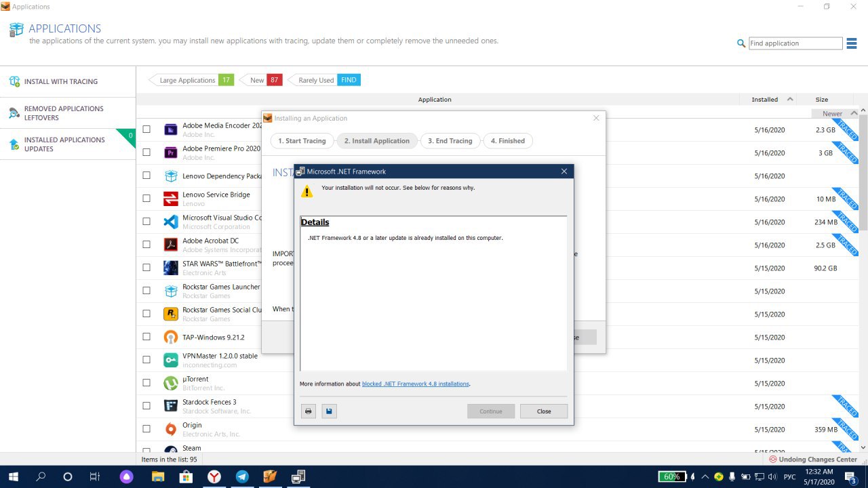Check the Lenovo Dependency Package checkbox
The height and width of the screenshot is (488, 868).
pyautogui.click(x=146, y=175)
